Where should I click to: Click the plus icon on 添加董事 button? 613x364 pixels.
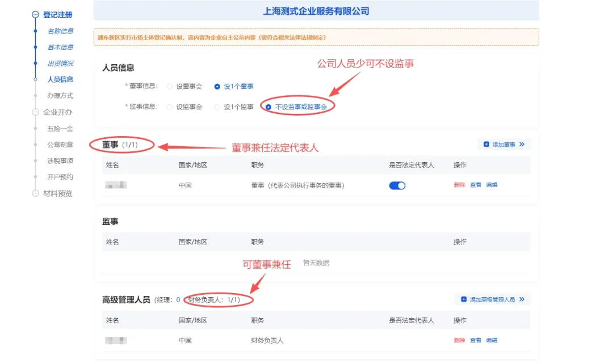click(x=486, y=144)
